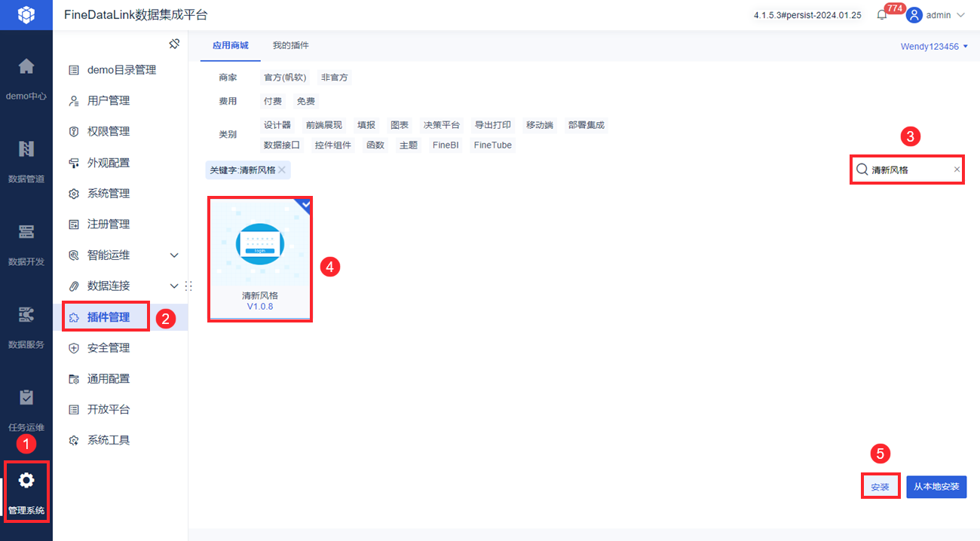Filter by 非官方 vendor
Image resolution: width=980 pixels, height=541 pixels.
tap(335, 78)
